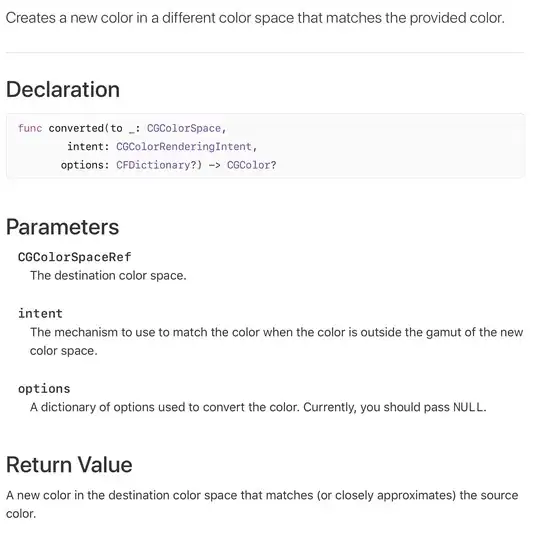Click the func keyword in declaration
The width and height of the screenshot is (540, 534).
[30, 128]
